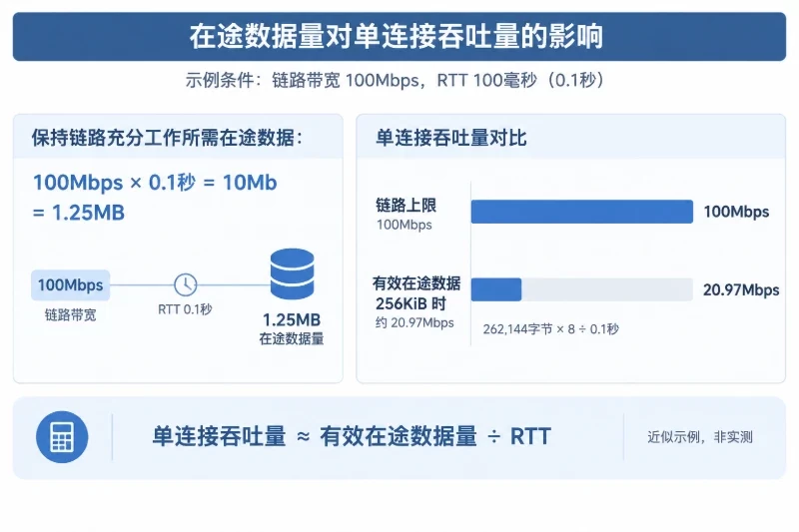This screenshot has width=799, height=532.
Task: Click the 256KiB 时 label
Action: pyautogui.click(x=410, y=303)
